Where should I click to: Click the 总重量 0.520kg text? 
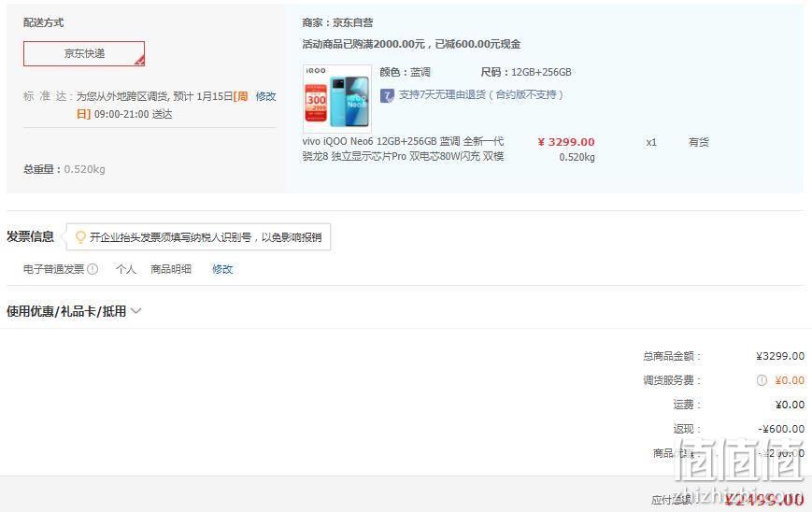64,169
